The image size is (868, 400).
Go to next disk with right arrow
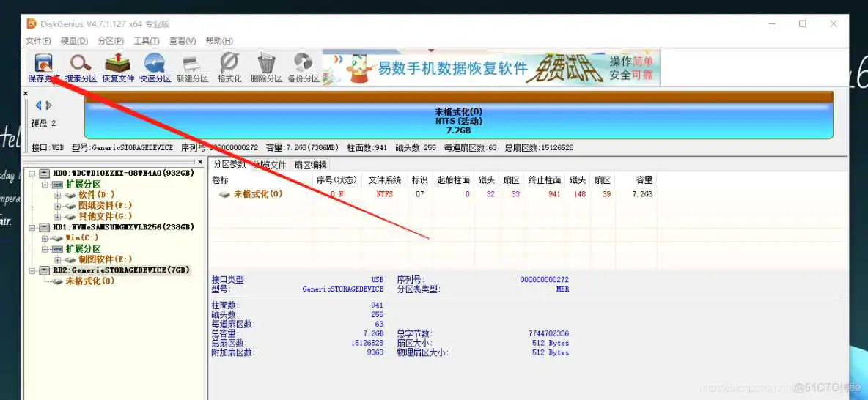48,105
